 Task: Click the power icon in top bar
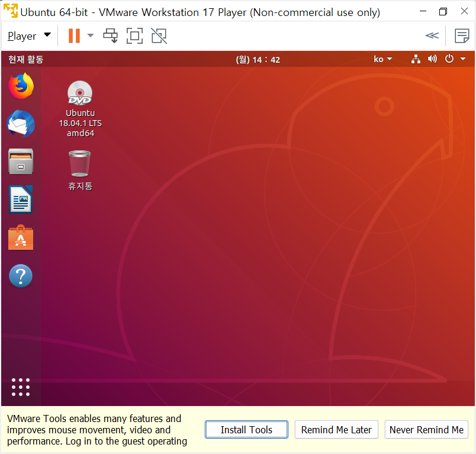(449, 59)
